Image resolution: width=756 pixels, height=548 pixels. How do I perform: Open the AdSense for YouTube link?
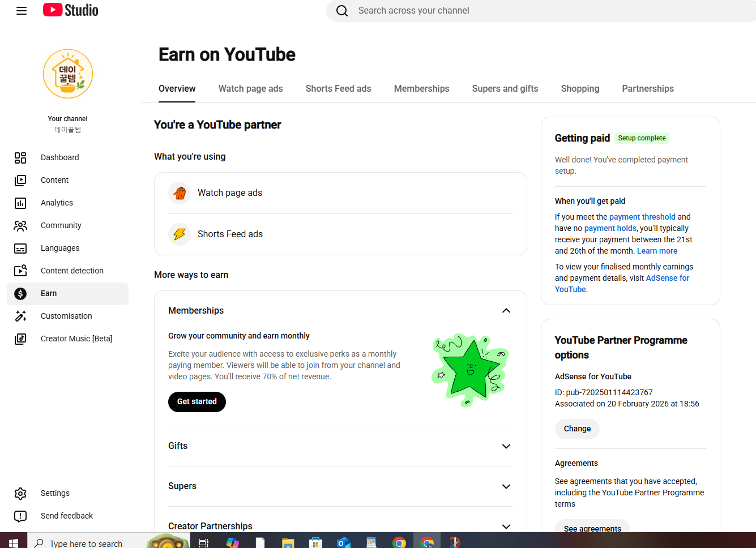(622, 284)
